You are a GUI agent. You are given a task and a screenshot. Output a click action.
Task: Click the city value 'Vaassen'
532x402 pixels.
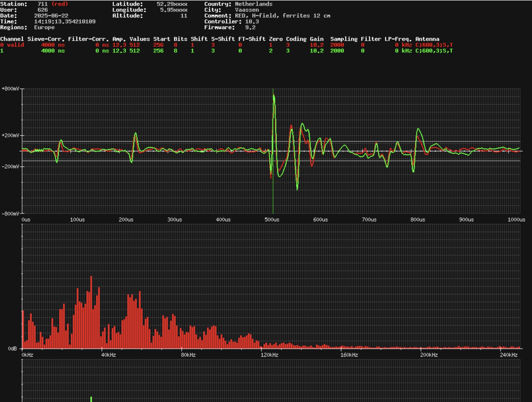pos(247,10)
